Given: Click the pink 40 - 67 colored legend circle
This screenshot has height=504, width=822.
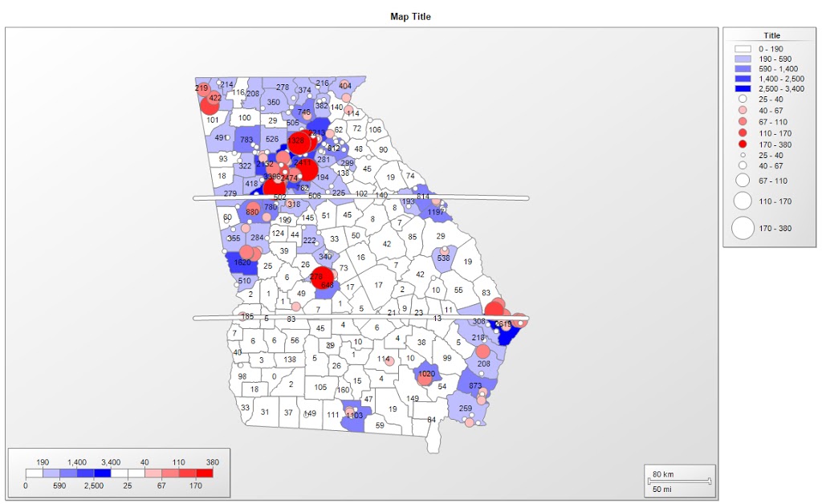Looking at the screenshot, I should [x=743, y=110].
